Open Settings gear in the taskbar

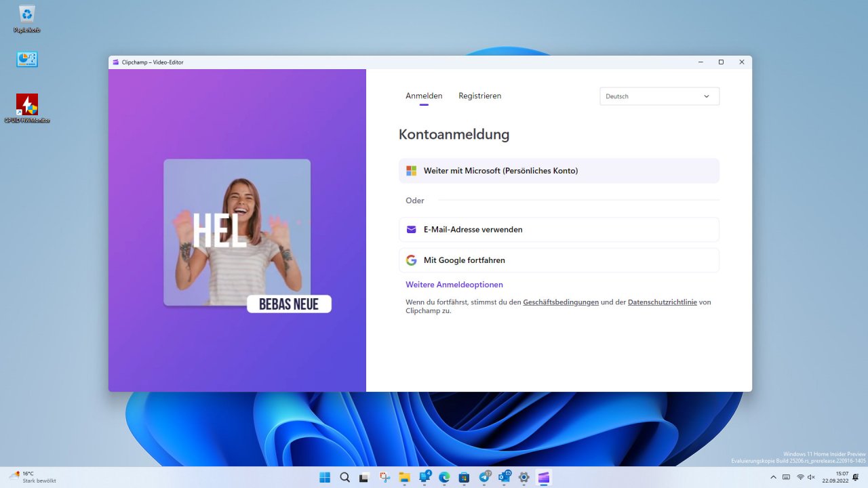[x=524, y=477]
